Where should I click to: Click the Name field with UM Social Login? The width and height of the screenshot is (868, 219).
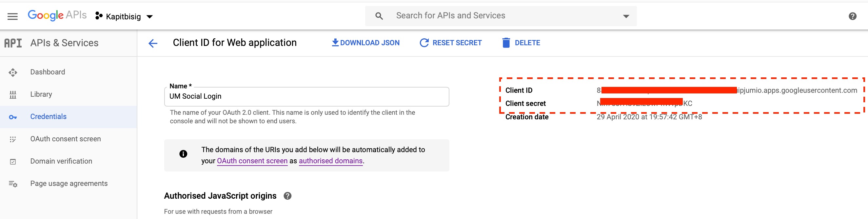pyautogui.click(x=306, y=97)
